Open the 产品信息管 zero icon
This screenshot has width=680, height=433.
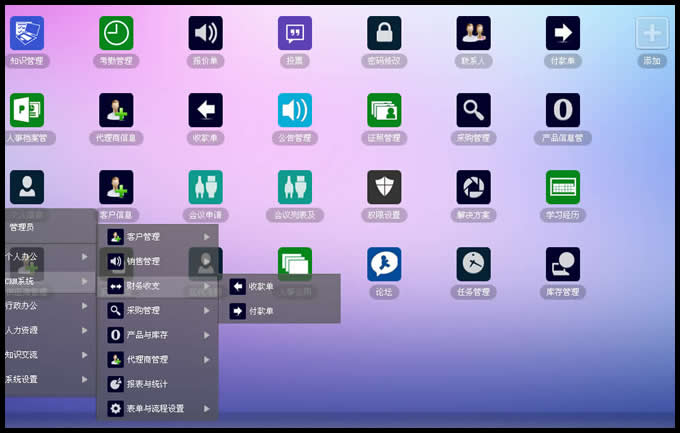pyautogui.click(x=563, y=110)
